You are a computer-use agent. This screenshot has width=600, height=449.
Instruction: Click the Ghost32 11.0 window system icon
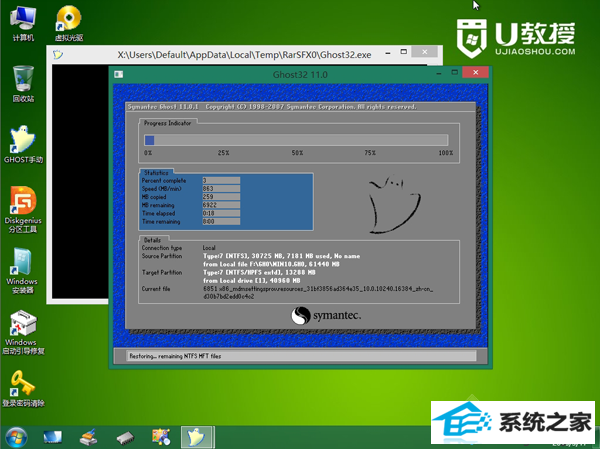(119, 74)
